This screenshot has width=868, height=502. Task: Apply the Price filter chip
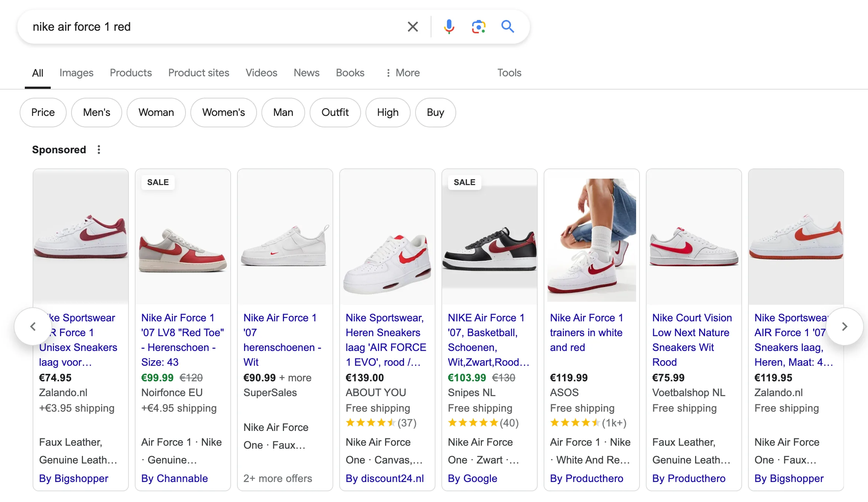pyautogui.click(x=43, y=113)
